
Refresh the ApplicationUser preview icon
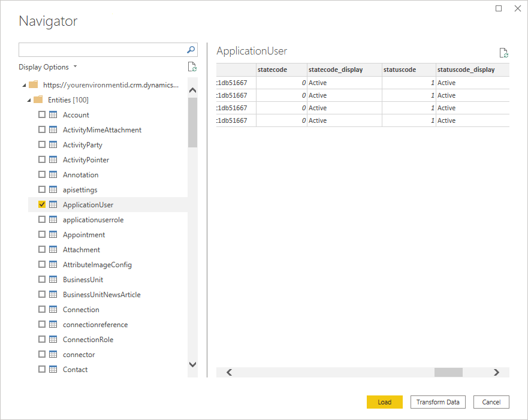[x=504, y=53]
